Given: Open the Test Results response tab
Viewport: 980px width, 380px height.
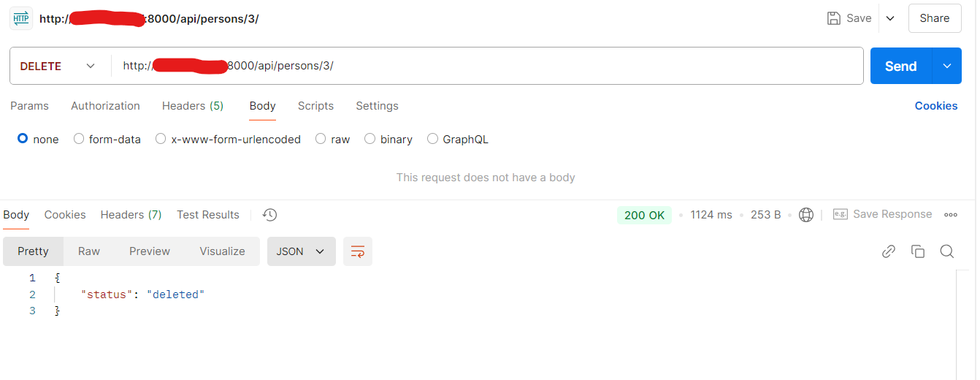Looking at the screenshot, I should [x=208, y=215].
